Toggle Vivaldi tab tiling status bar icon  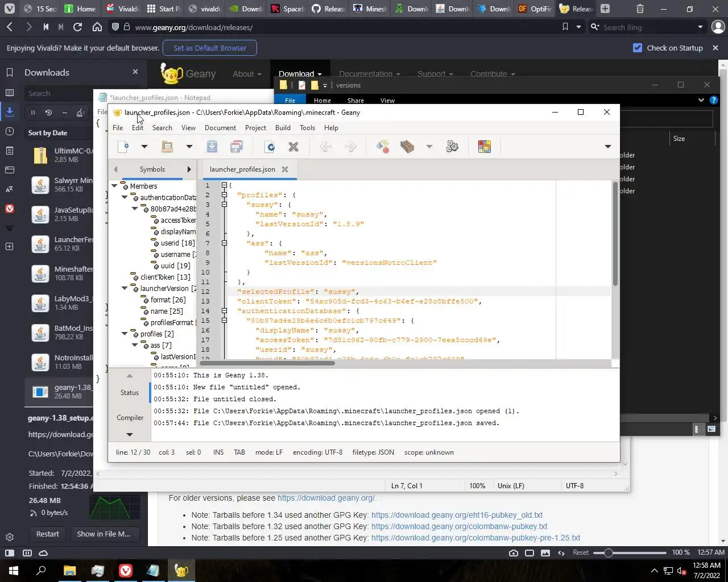point(530,552)
